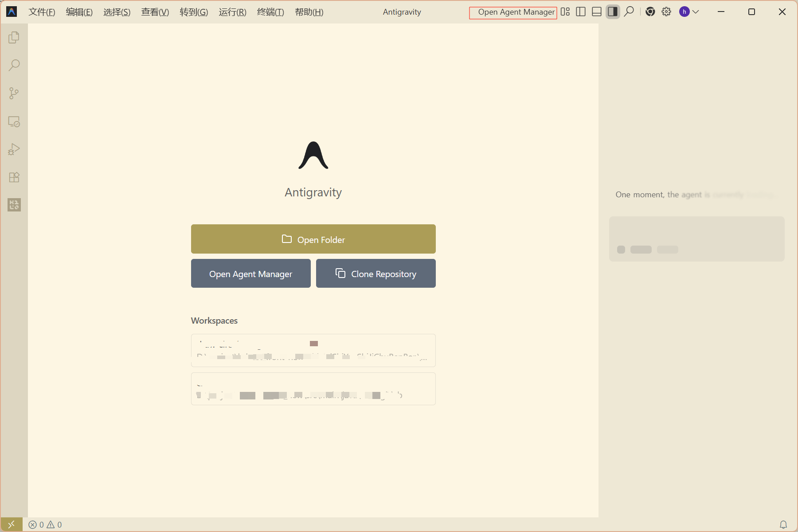Open the 查看(V) menu
Image resolution: width=798 pixels, height=532 pixels.
click(x=155, y=12)
